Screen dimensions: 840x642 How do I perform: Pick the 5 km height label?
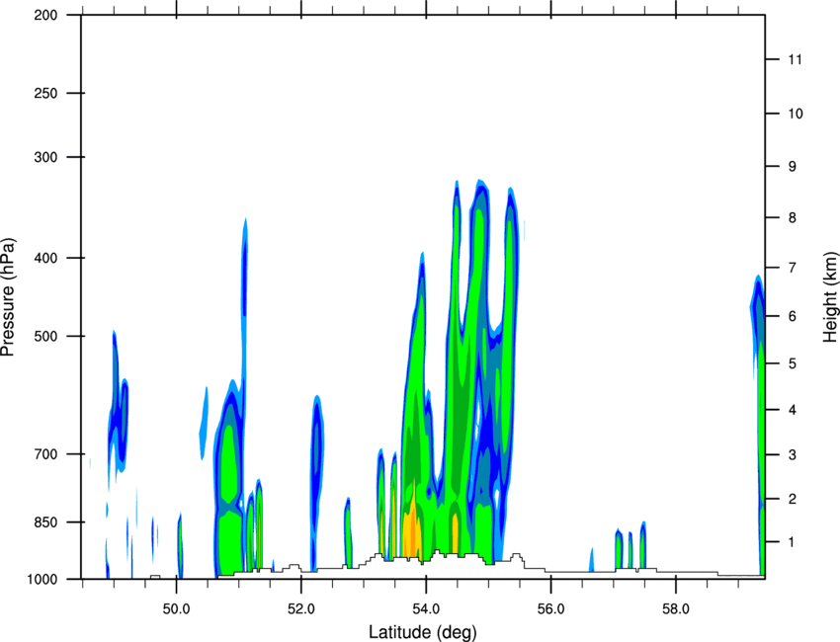[793, 363]
